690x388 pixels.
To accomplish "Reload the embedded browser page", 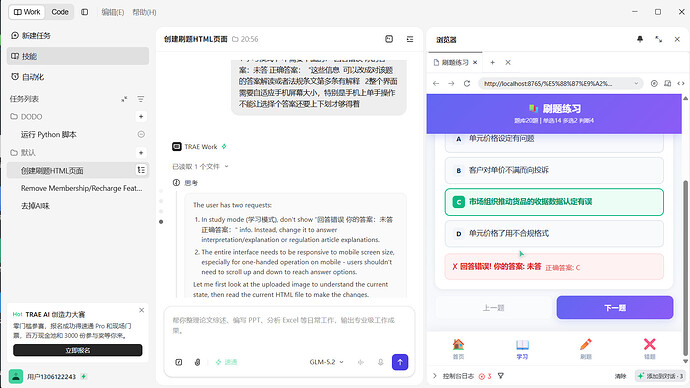I will pos(467,83).
